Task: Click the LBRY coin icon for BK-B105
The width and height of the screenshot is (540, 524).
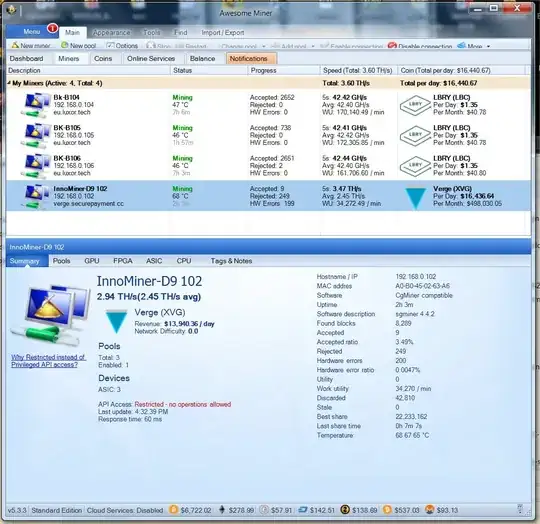Action: (416, 135)
